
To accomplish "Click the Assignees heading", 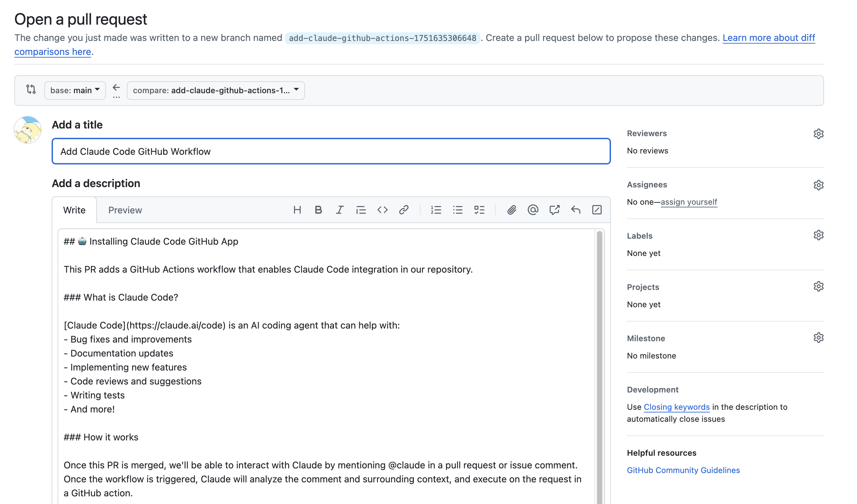I will click(x=647, y=185).
